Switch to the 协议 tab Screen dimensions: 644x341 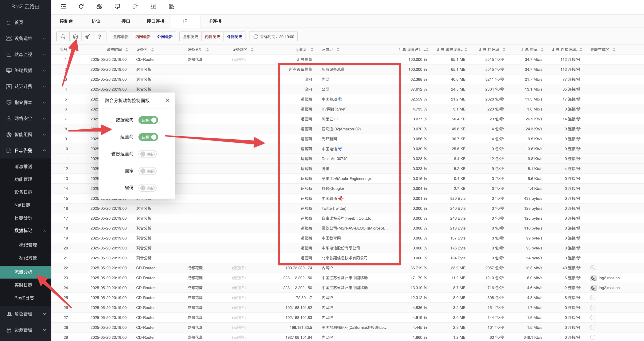pos(96,21)
